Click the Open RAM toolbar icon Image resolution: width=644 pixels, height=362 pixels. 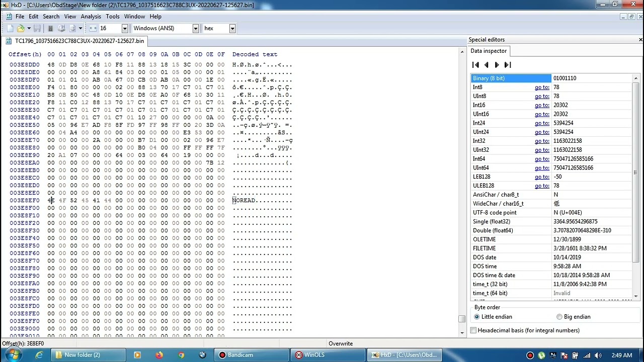point(50,28)
